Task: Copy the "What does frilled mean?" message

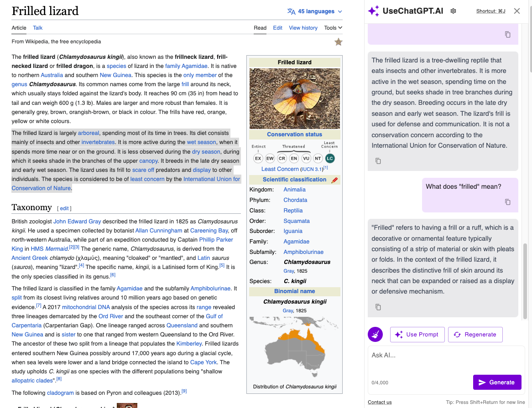Action: [507, 202]
